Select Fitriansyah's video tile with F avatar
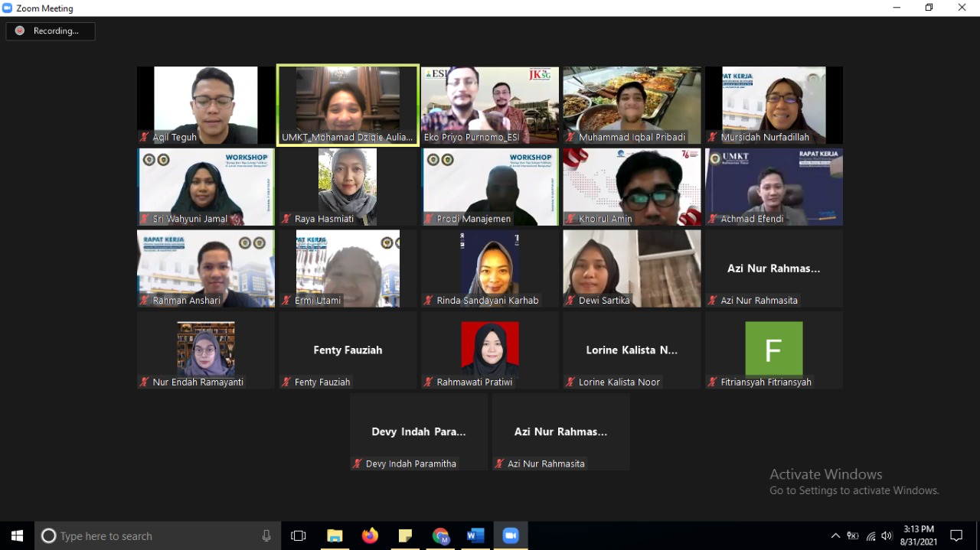980x550 pixels. point(773,350)
